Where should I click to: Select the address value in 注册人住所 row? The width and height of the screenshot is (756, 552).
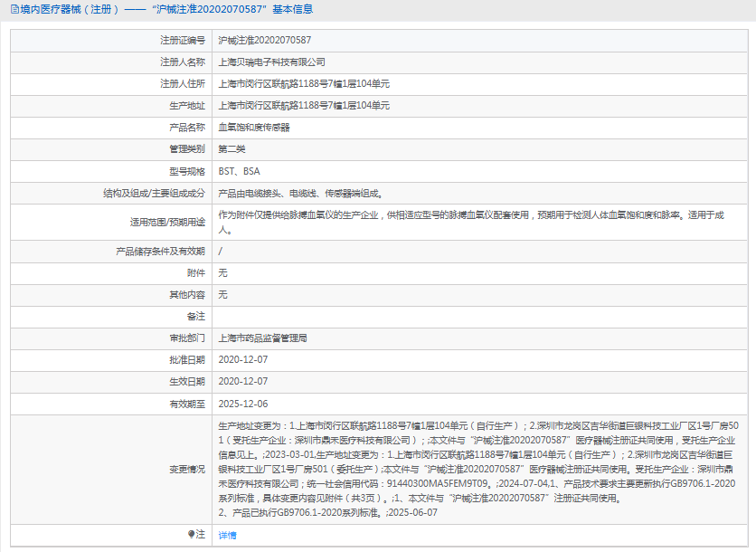tap(304, 84)
